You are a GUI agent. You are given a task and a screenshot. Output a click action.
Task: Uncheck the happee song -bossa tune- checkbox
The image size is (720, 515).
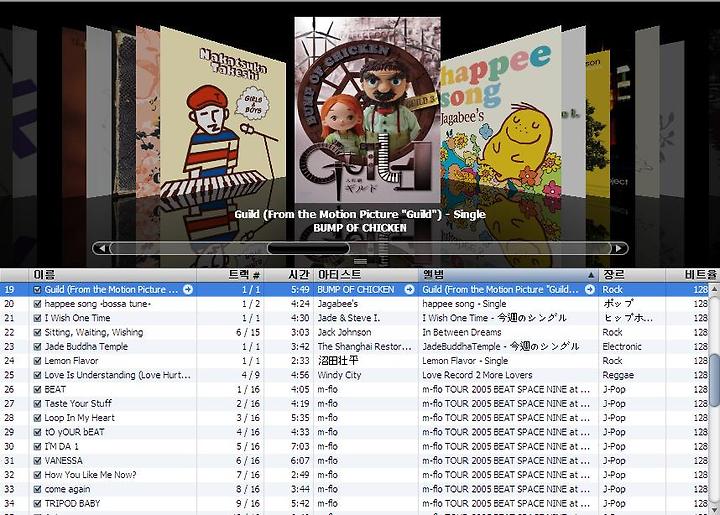pyautogui.click(x=38, y=304)
